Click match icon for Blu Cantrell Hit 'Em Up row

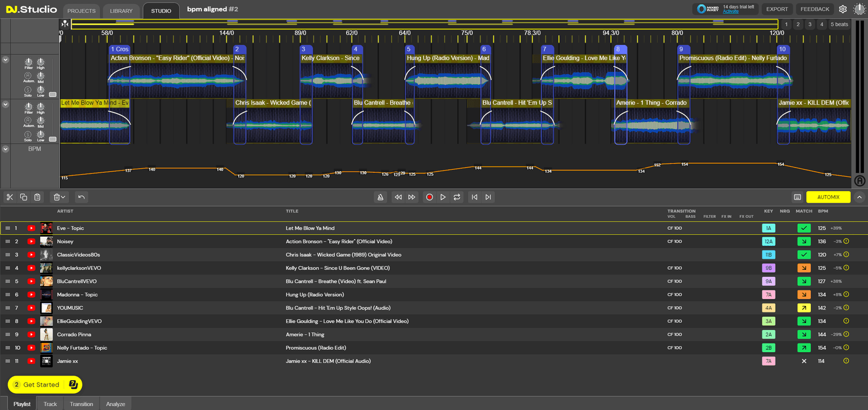click(x=804, y=308)
